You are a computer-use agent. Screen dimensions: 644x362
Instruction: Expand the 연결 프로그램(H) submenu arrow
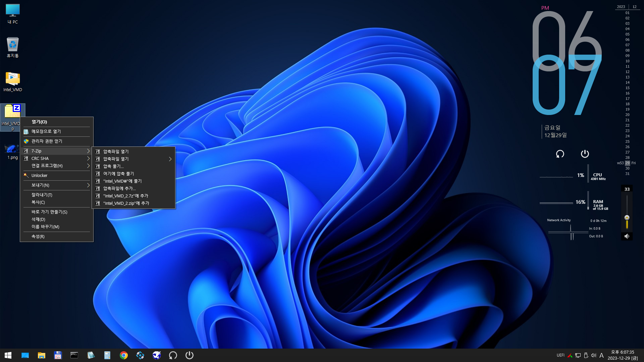coord(88,166)
